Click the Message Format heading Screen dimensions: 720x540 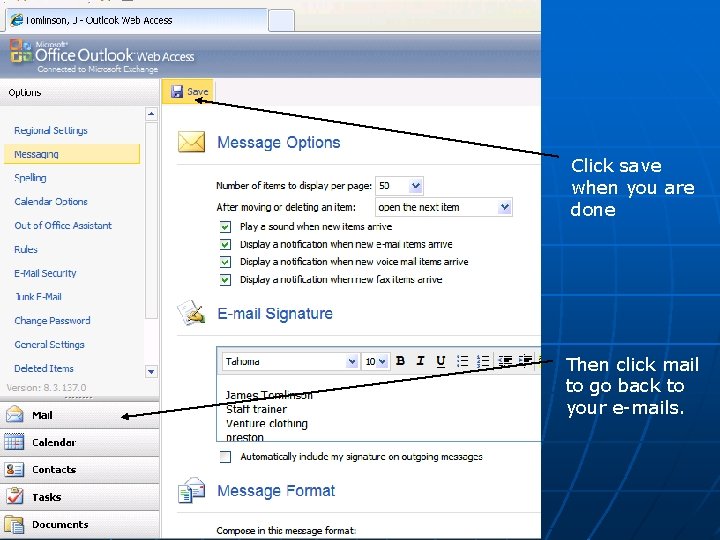[276, 491]
